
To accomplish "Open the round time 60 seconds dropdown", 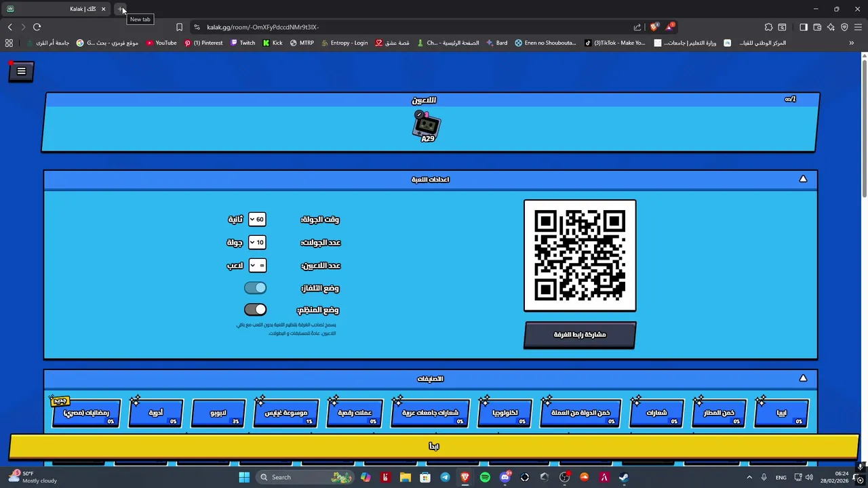I will point(257,219).
